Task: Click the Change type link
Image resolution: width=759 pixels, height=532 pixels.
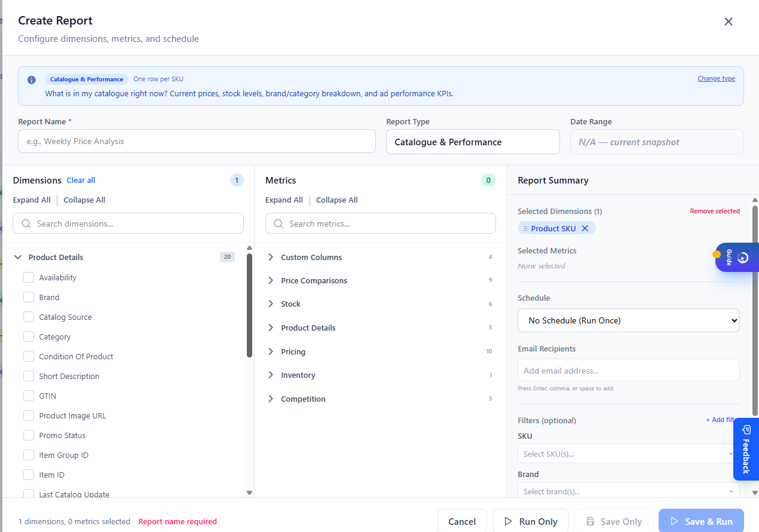Action: [x=716, y=78]
